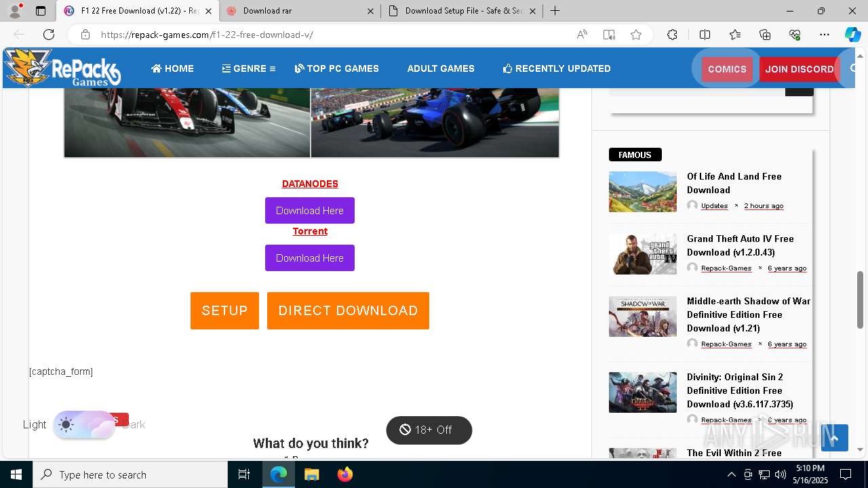
Task: Click the FAMOUS section label
Action: pos(635,155)
